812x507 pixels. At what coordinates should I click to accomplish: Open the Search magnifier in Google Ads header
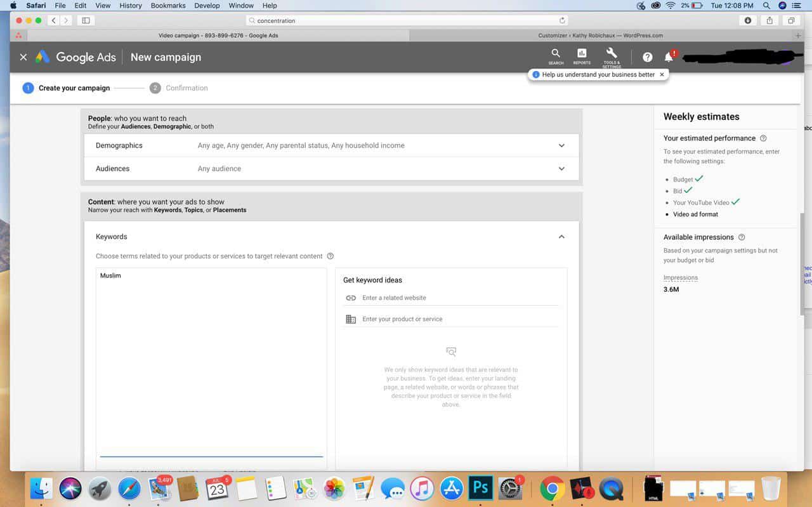[x=556, y=56]
